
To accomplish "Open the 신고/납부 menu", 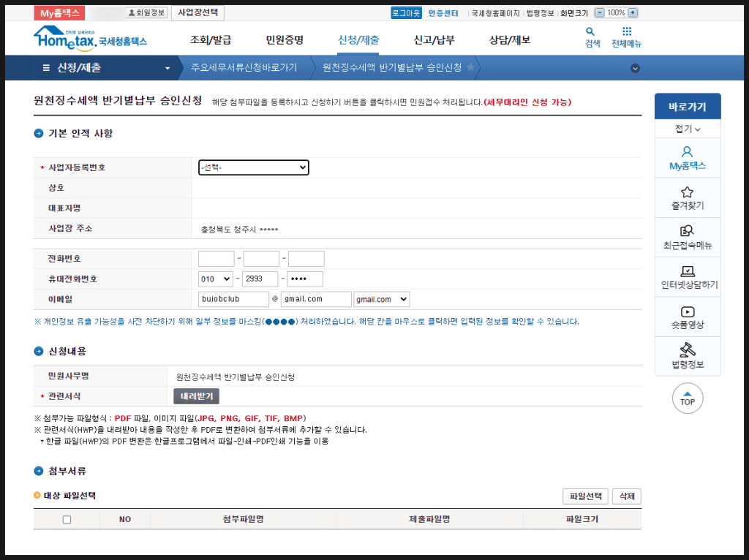I will pyautogui.click(x=434, y=39).
